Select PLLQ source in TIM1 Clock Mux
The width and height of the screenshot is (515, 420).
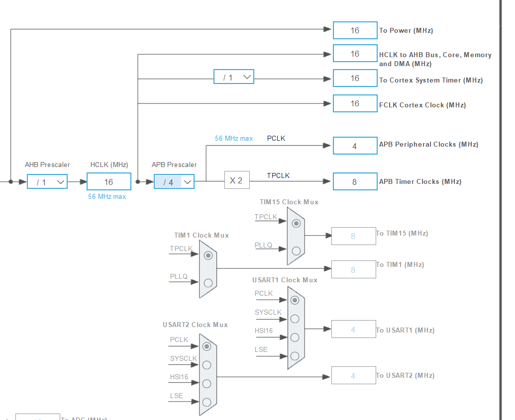point(208,282)
